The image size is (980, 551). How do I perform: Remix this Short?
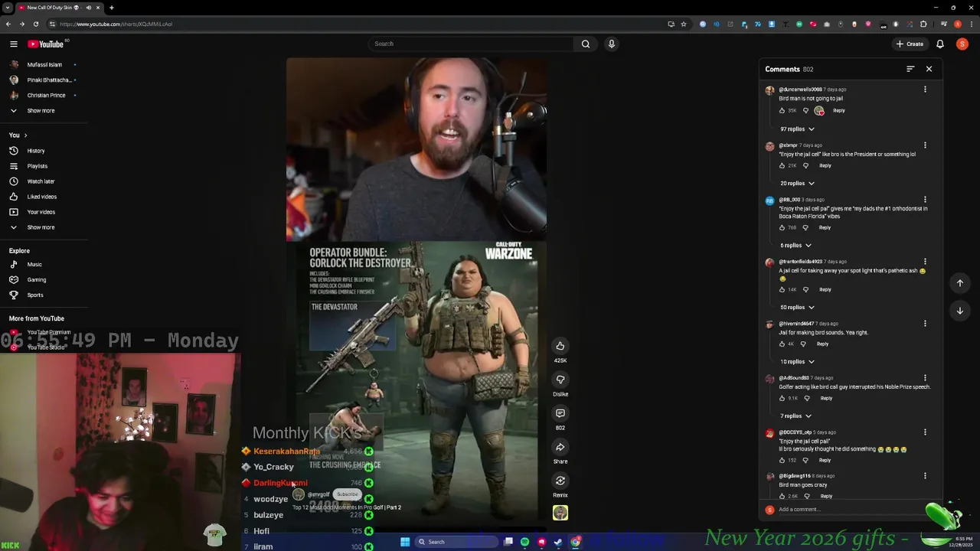click(x=560, y=481)
